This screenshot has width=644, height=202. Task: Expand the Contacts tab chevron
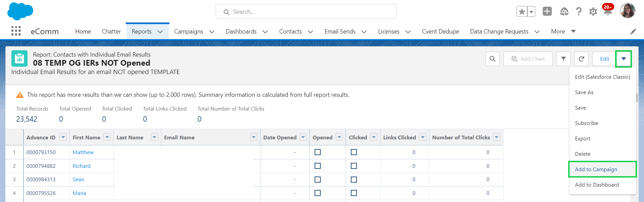[310, 32]
